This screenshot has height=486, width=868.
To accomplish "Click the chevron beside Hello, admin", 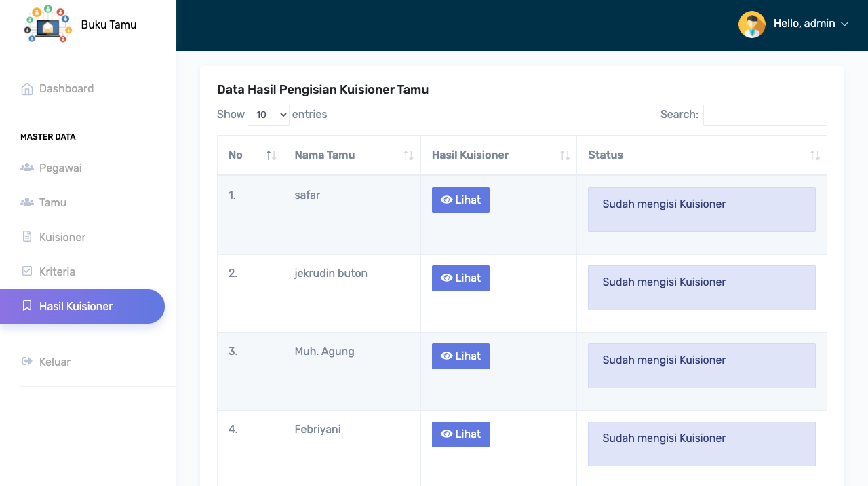I will 845,24.
